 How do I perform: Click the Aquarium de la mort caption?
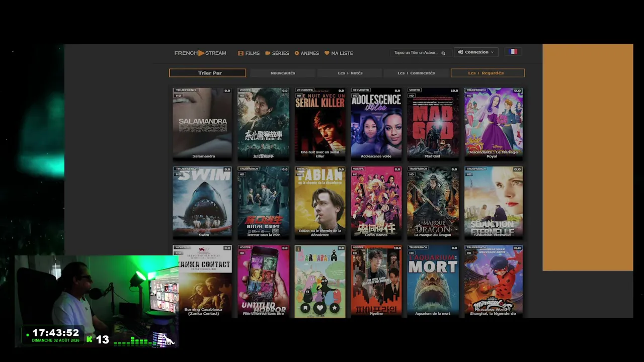[x=433, y=314]
